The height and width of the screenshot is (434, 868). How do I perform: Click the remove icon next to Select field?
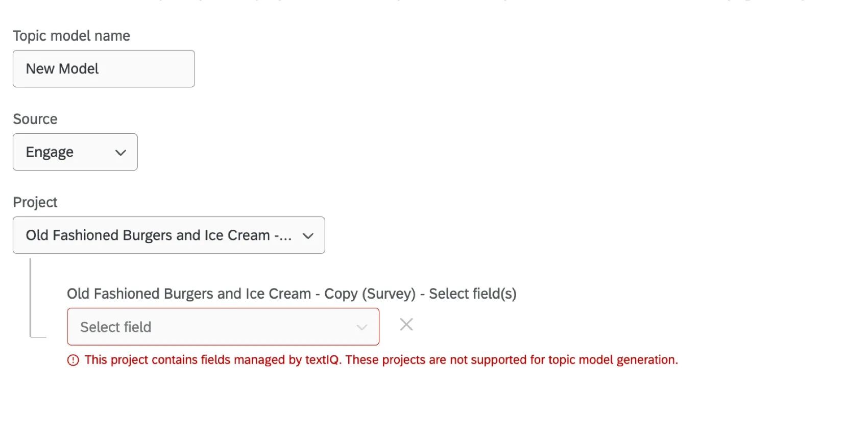[x=406, y=325]
